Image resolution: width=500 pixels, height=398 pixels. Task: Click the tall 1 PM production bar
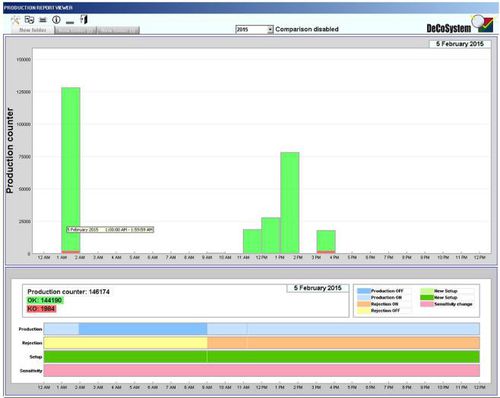290,203
